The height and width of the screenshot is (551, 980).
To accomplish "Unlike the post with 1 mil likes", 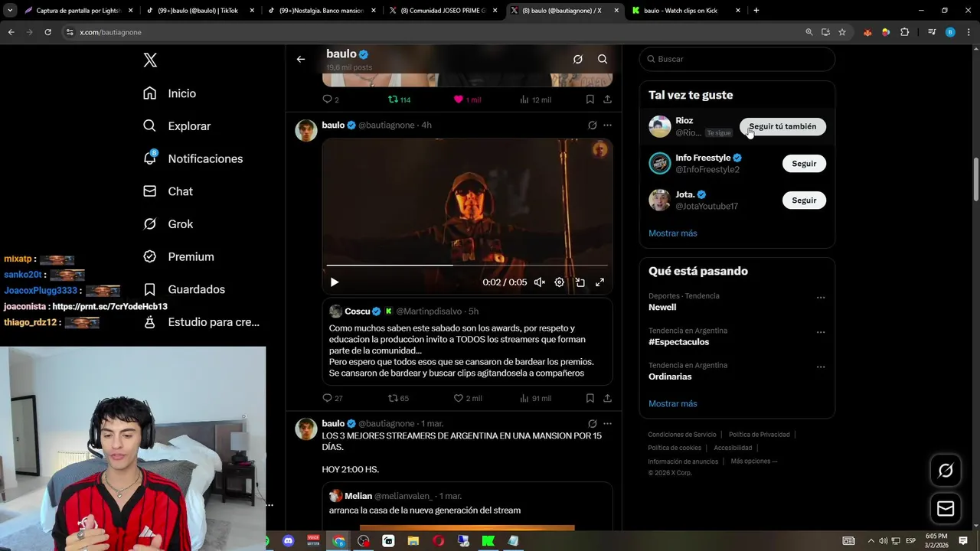I will (467, 99).
